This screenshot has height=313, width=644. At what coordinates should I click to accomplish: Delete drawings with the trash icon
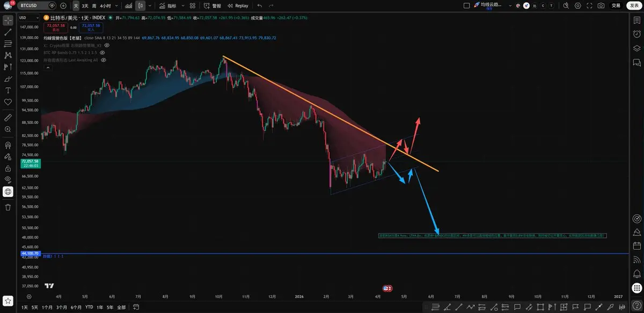point(8,207)
